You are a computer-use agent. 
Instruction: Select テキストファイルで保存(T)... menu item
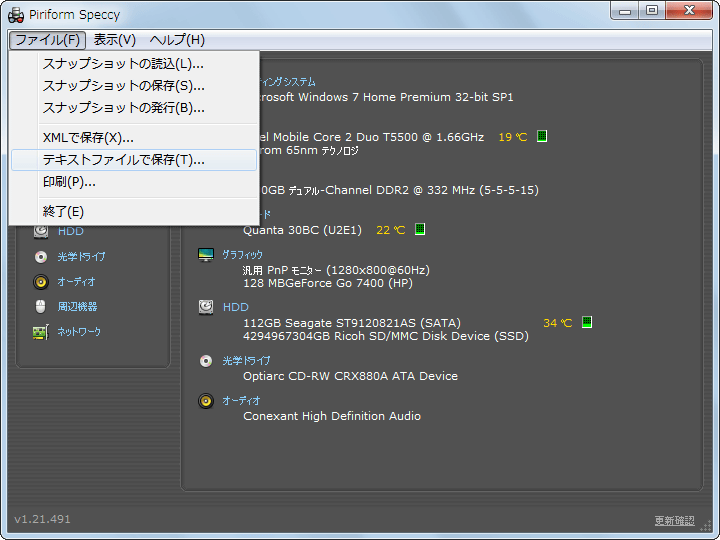(134, 160)
